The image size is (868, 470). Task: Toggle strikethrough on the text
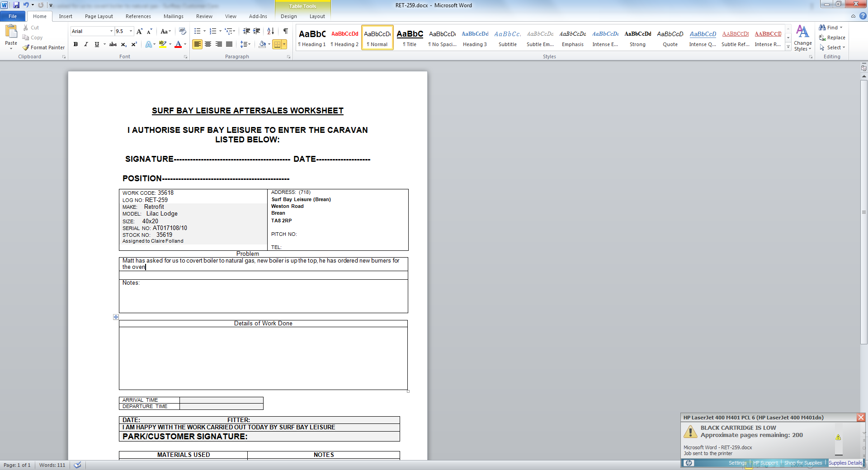113,44
